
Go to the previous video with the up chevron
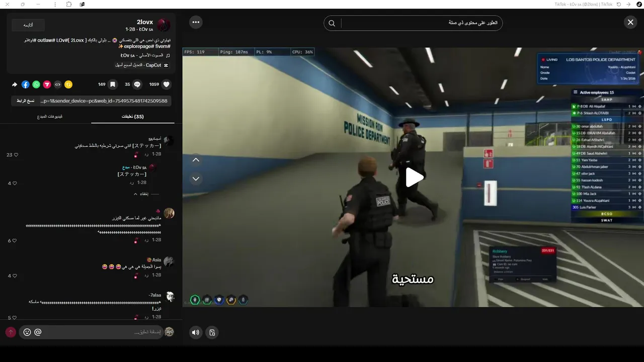[x=196, y=160]
